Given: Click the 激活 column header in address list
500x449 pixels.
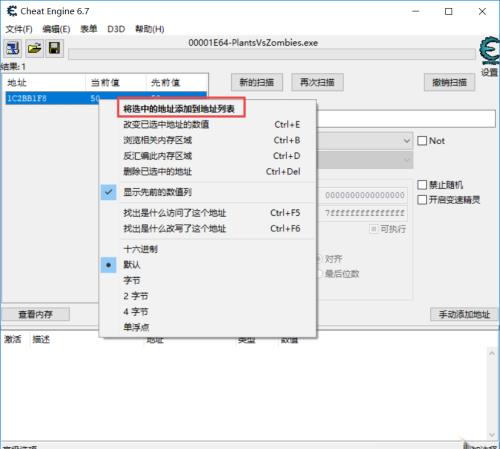Looking at the screenshot, I should pyautogui.click(x=13, y=340).
